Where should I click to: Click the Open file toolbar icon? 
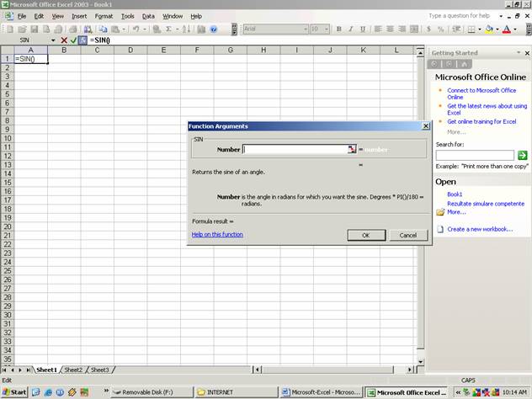coord(22,29)
